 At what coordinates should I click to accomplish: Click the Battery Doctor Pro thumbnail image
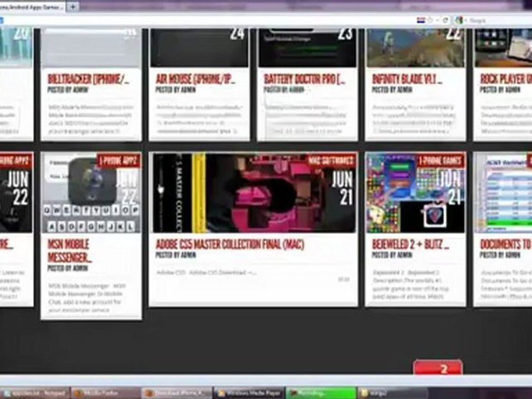(308, 48)
